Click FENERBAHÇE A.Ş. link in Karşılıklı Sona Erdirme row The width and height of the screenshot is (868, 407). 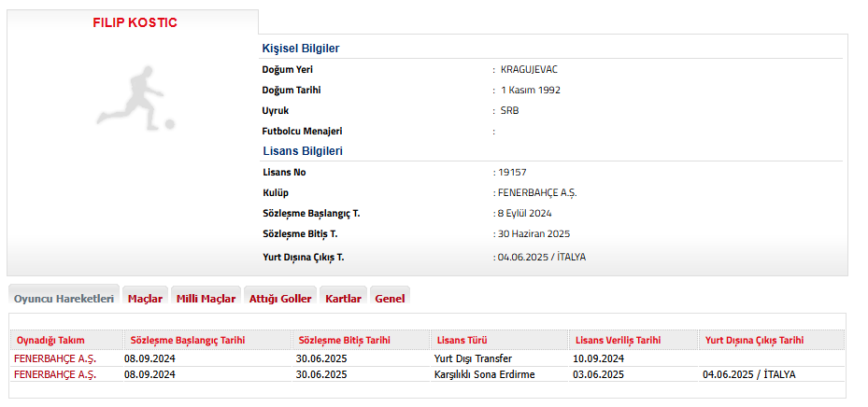pyautogui.click(x=55, y=374)
